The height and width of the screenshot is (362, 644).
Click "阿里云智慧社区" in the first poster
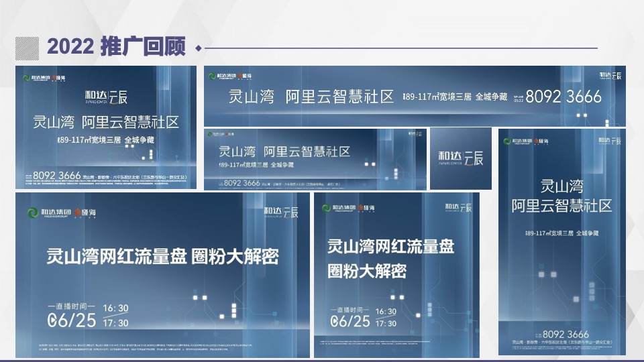click(130, 122)
